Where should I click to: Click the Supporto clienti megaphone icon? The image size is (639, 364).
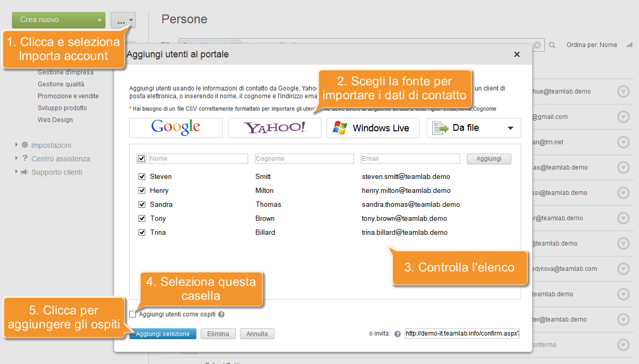coord(24,172)
